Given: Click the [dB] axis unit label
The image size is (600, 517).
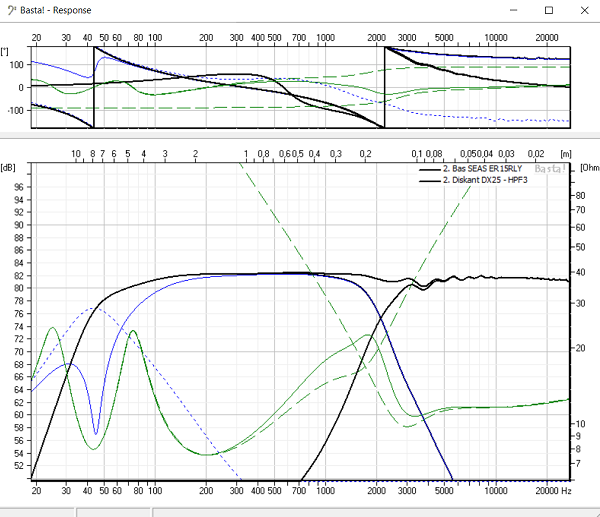Looking at the screenshot, I should point(11,166).
